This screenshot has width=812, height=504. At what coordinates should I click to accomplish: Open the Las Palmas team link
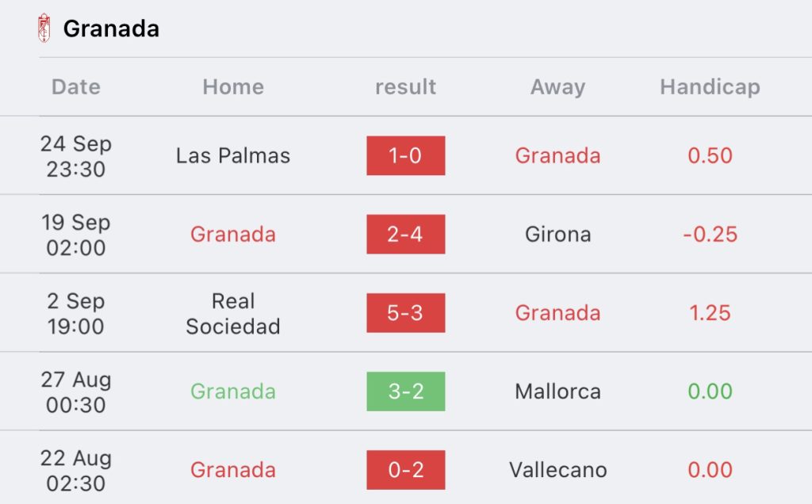[x=233, y=155]
